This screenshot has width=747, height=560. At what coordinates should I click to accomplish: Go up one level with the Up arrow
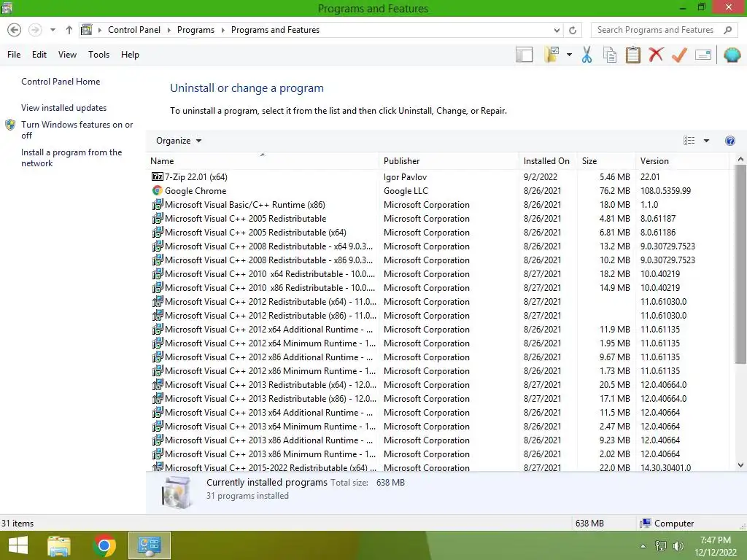[x=69, y=30]
